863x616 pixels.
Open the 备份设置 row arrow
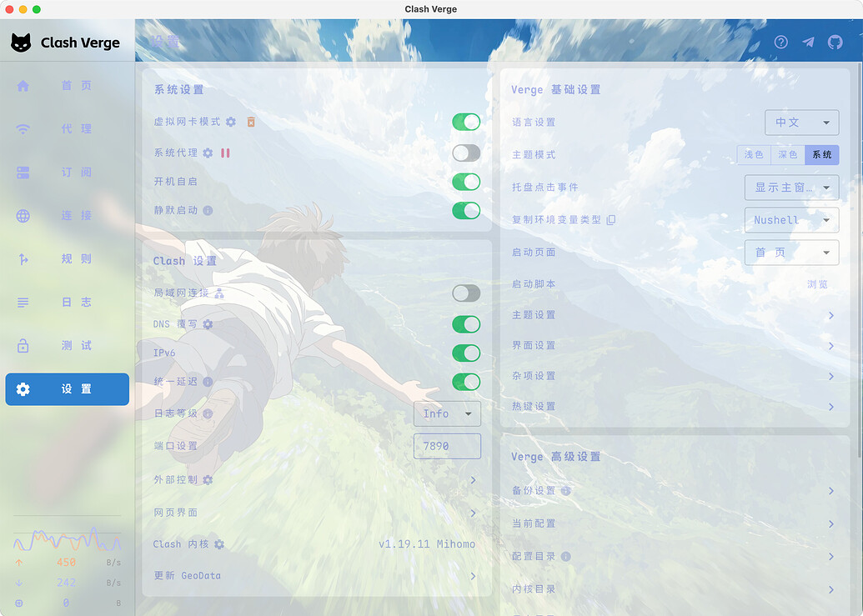click(831, 491)
